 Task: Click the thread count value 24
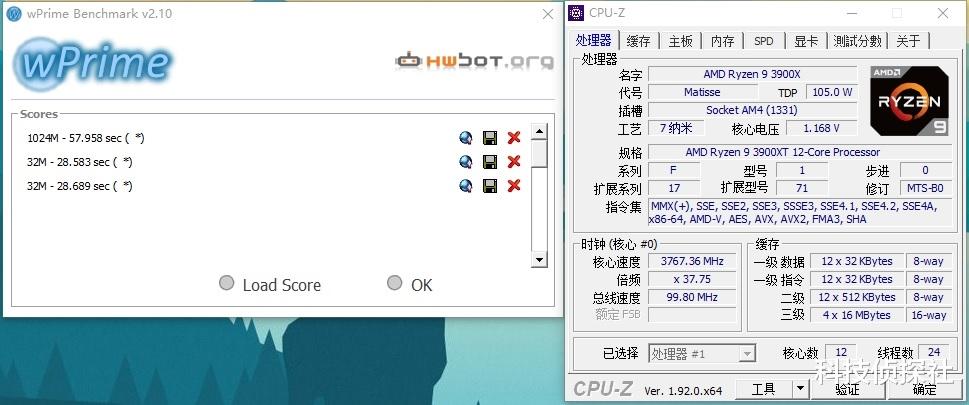[x=934, y=352]
